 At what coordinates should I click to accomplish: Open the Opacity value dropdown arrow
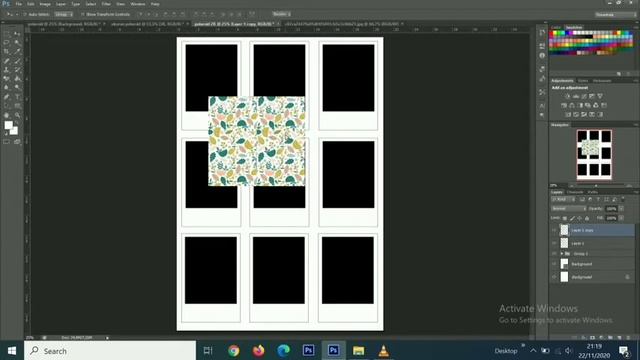621,209
